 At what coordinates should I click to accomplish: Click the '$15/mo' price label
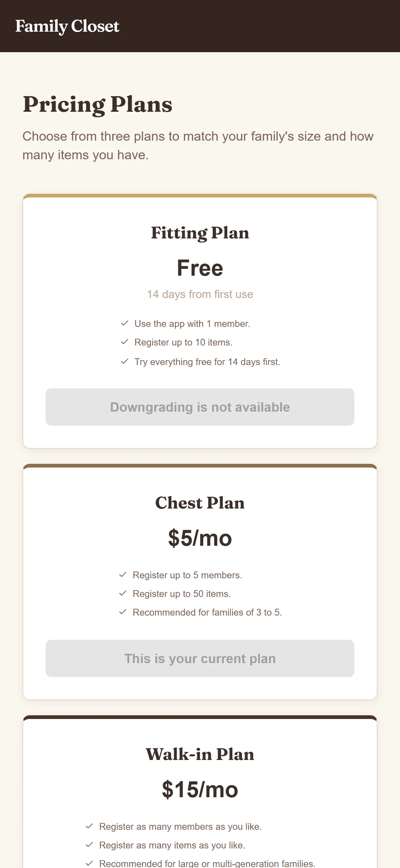[200, 789]
